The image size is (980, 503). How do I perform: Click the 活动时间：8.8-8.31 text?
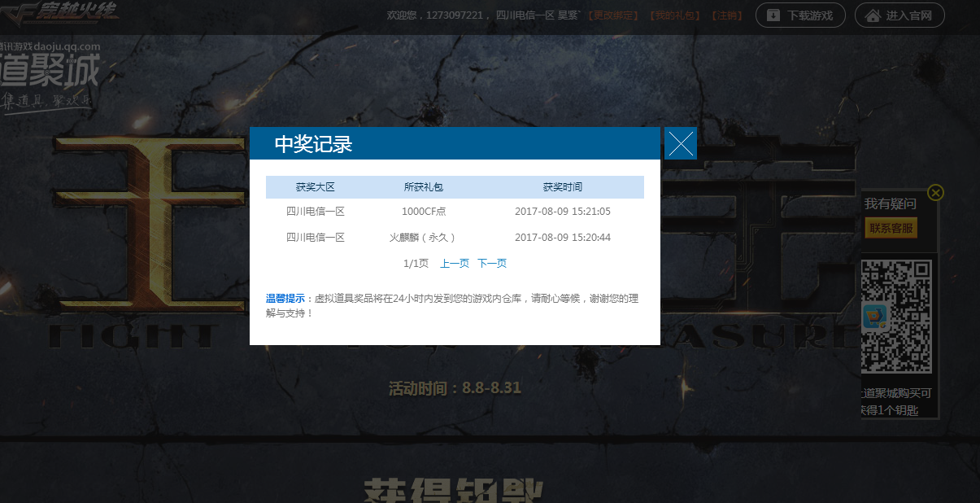click(x=455, y=388)
